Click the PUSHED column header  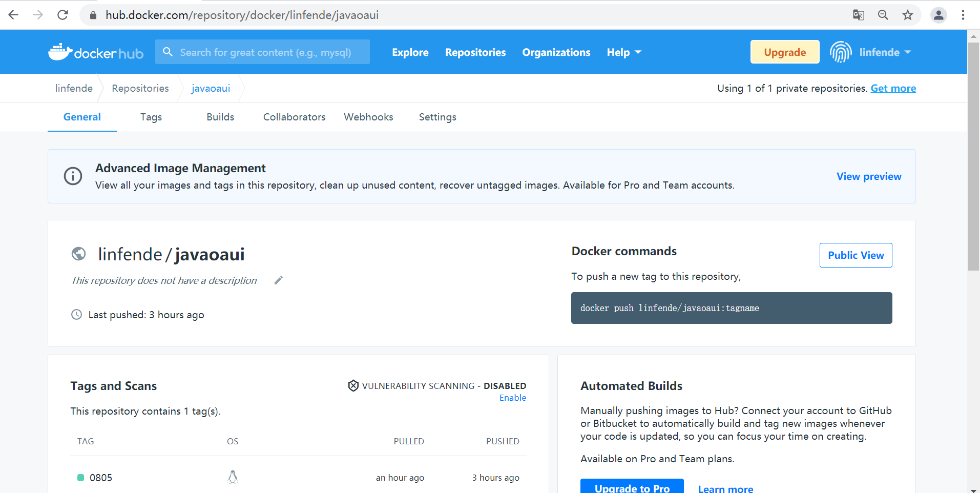tap(503, 441)
